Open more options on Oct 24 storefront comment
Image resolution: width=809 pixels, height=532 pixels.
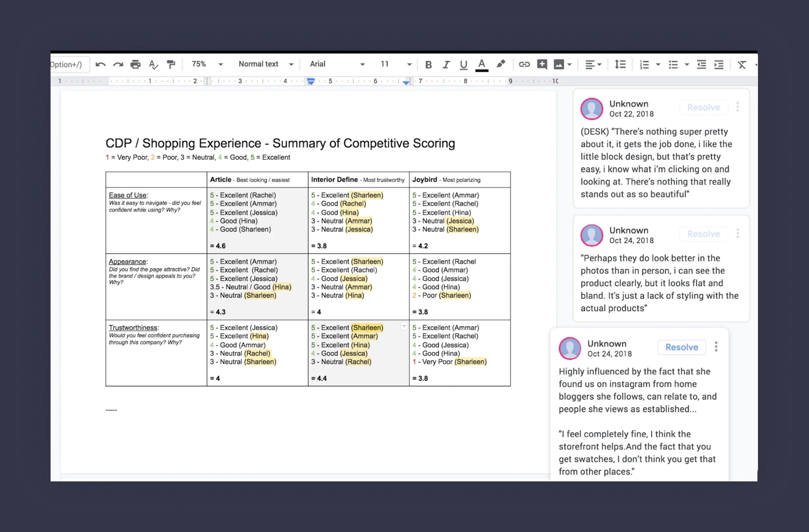pos(716,346)
